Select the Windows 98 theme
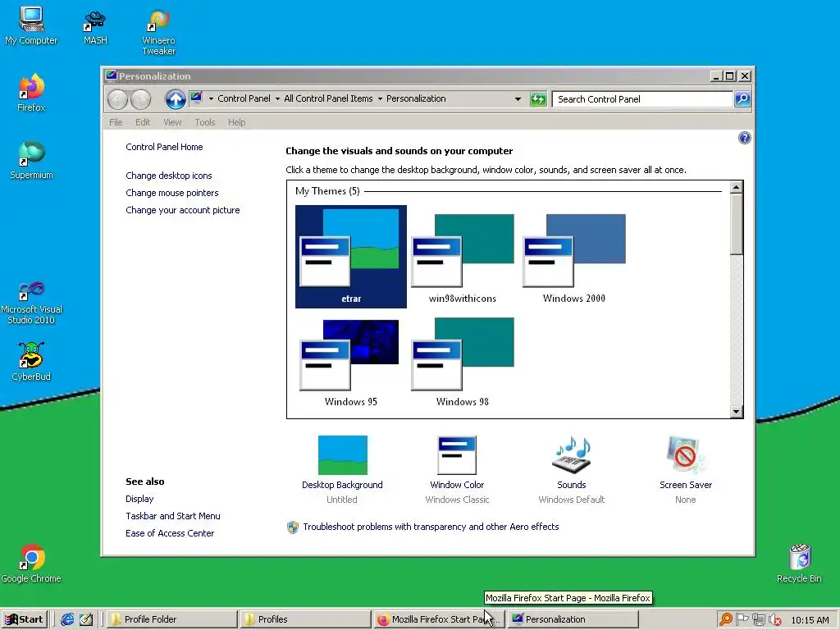 point(463,362)
